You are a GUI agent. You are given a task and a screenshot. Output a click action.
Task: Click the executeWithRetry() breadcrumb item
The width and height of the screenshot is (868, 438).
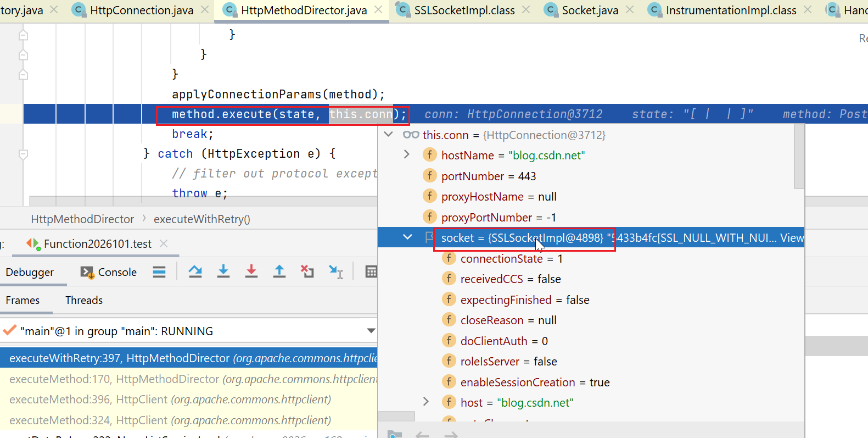click(x=201, y=219)
